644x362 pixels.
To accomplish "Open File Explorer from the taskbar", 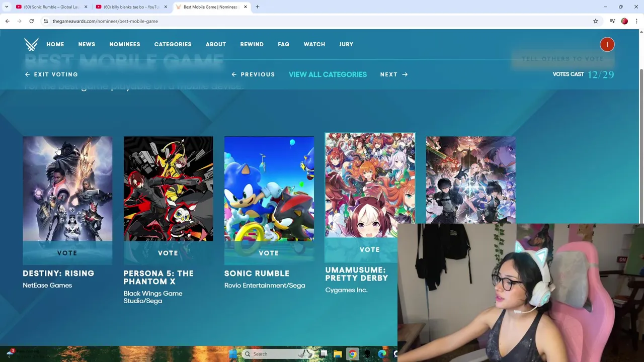I will (x=338, y=354).
